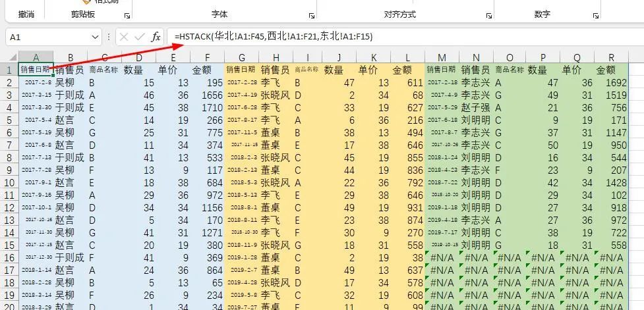
Task: Select cell R3 with value 1519
Action: (612, 95)
